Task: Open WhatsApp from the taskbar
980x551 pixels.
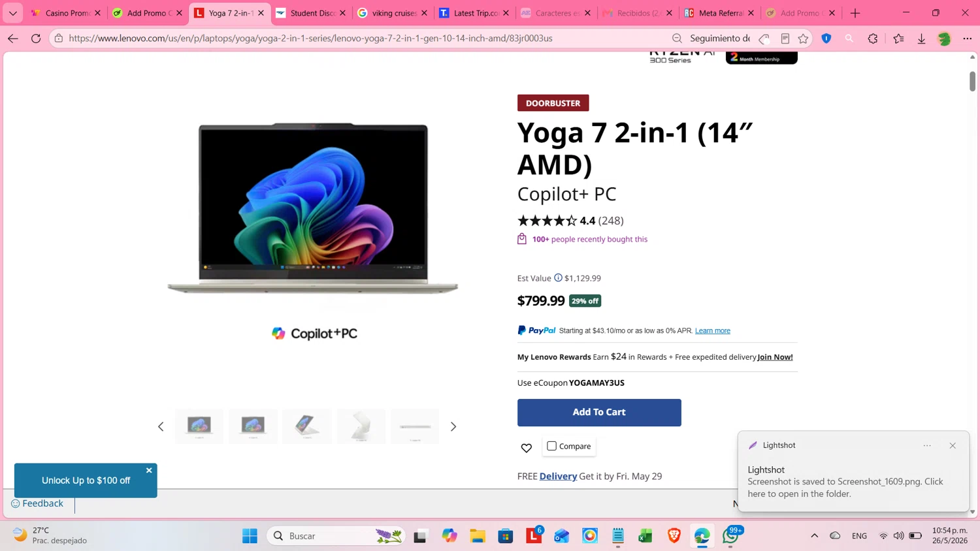Action: click(730, 536)
